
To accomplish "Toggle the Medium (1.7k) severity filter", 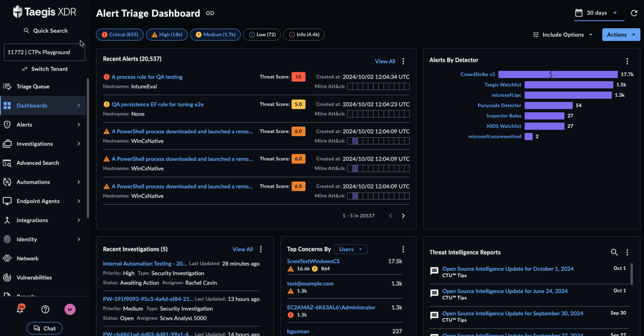I will click(x=215, y=35).
